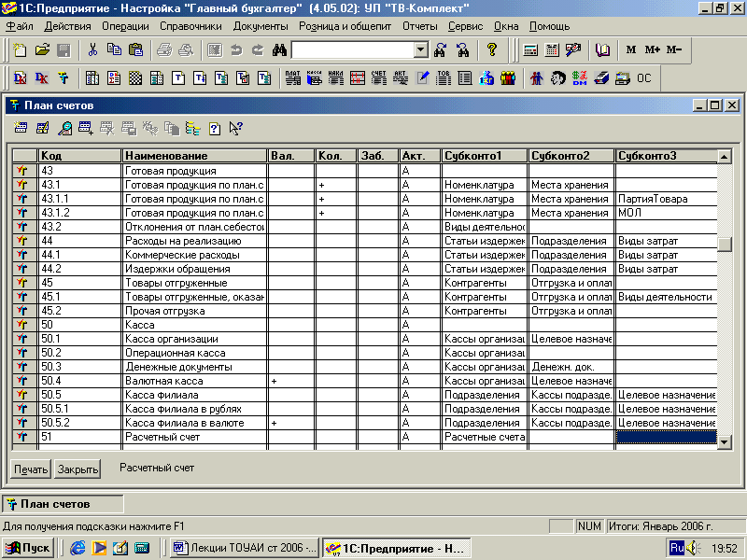Open help via yellow question mark icon

point(492,50)
